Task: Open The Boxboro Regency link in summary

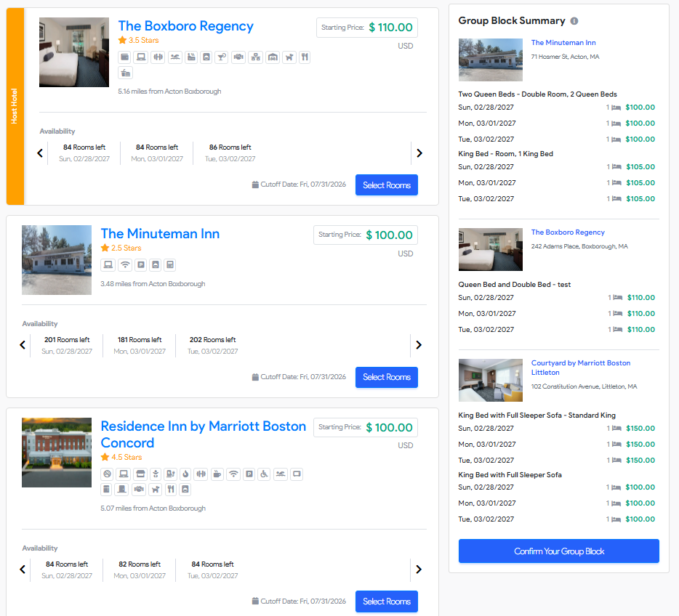Action: (568, 232)
